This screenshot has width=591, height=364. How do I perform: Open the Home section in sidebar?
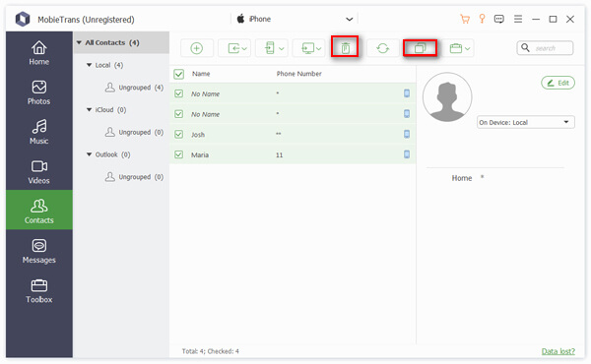point(38,53)
